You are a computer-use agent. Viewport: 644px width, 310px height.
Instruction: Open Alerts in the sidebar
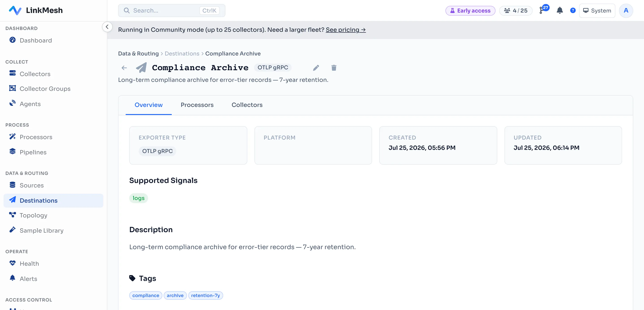tap(53, 279)
